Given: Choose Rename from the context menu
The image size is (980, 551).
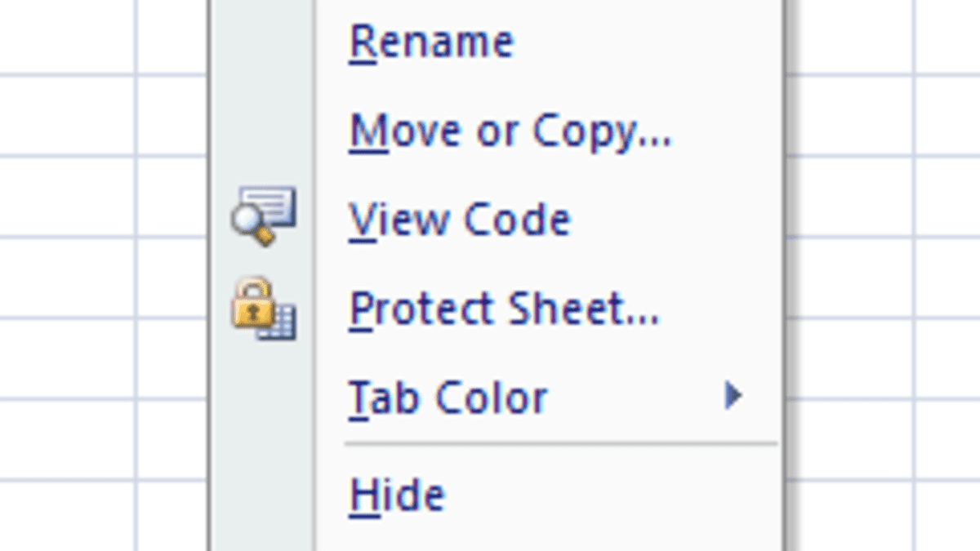Looking at the screenshot, I should tap(431, 42).
